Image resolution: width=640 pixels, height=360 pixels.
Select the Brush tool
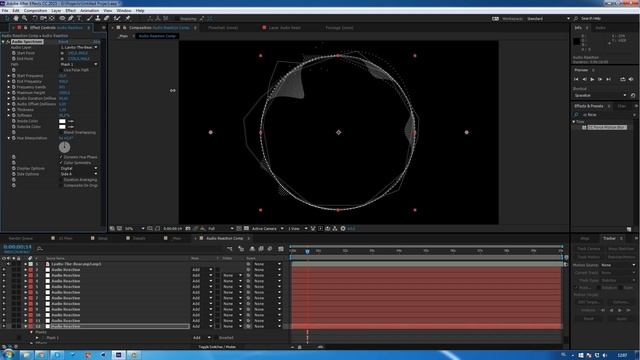(89, 18)
